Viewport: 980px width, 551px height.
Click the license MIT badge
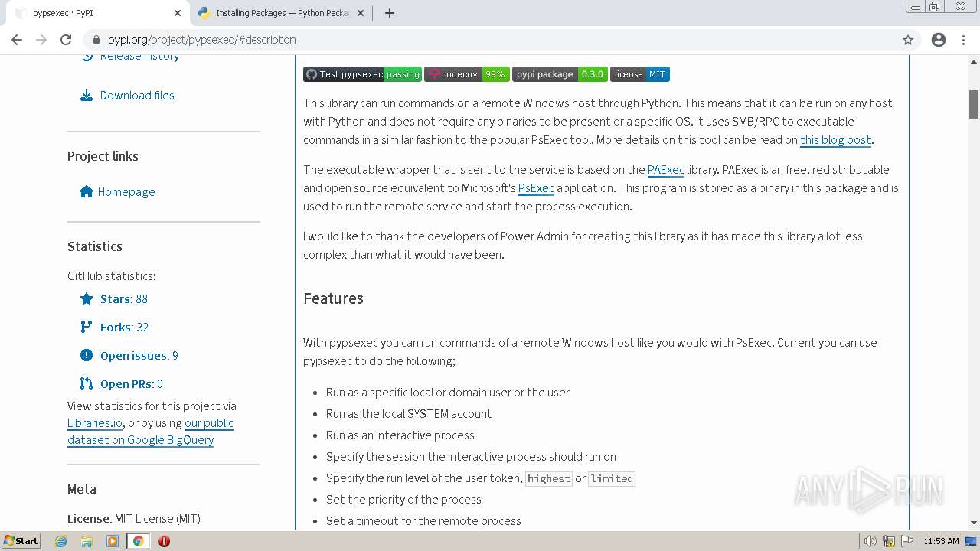[640, 74]
